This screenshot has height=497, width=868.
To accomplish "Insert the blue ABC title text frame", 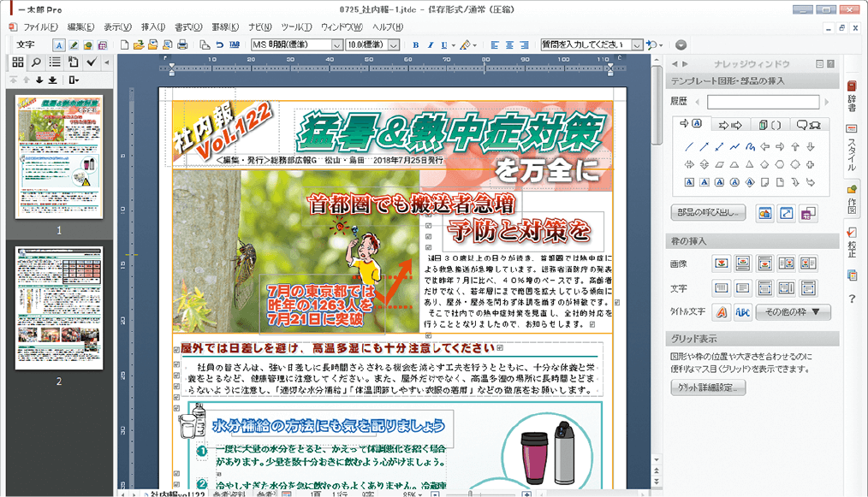I will pyautogui.click(x=742, y=312).
